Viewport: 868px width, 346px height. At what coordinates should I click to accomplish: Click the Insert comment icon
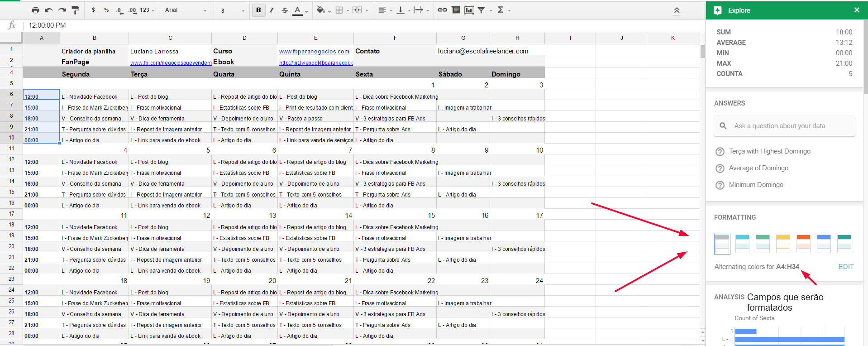[x=456, y=10]
